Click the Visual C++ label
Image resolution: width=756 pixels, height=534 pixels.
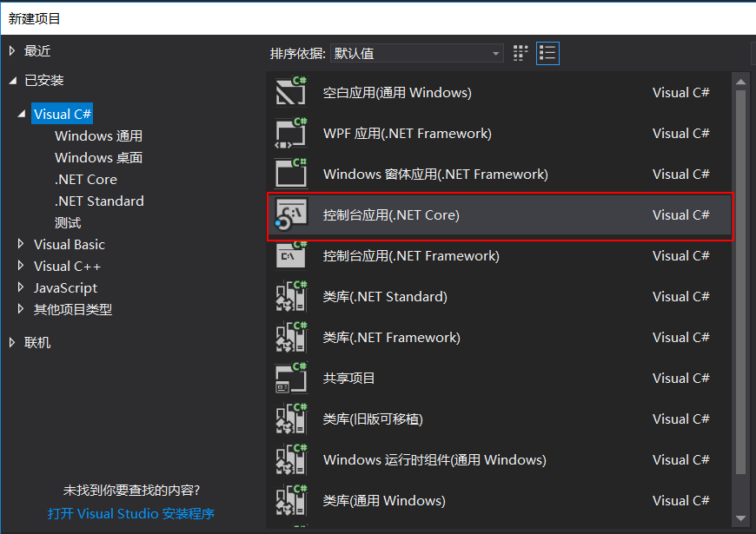tap(68, 266)
